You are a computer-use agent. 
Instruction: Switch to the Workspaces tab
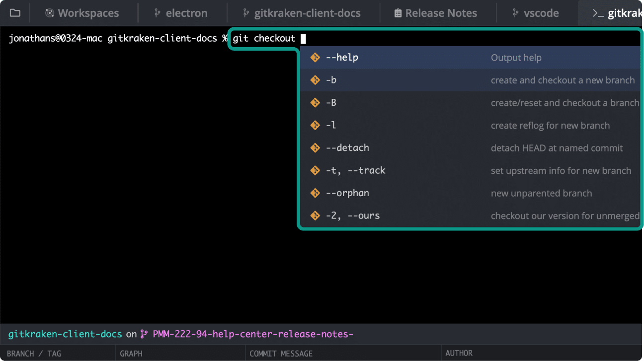coord(82,13)
